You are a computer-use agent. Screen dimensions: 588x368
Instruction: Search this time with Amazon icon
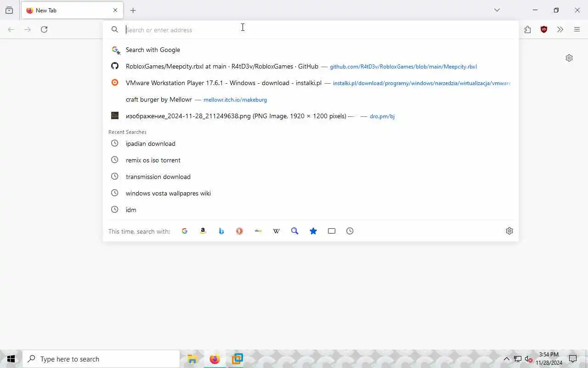[203, 231]
